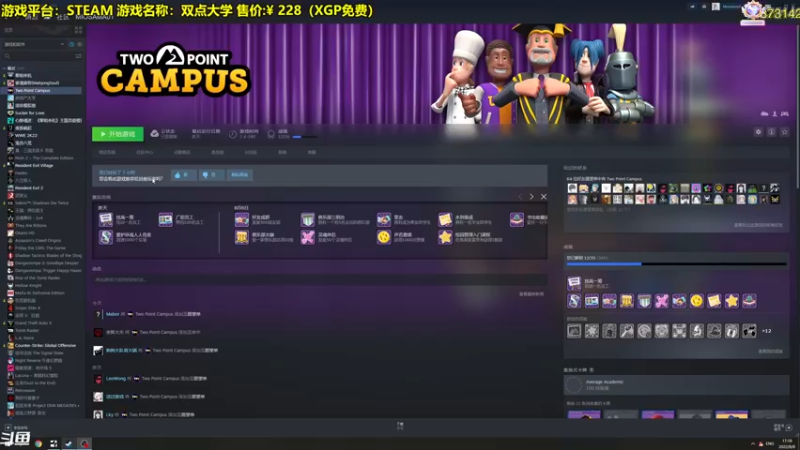
Task: Toggle ready-to-play filter icon in library
Action: tap(80, 44)
